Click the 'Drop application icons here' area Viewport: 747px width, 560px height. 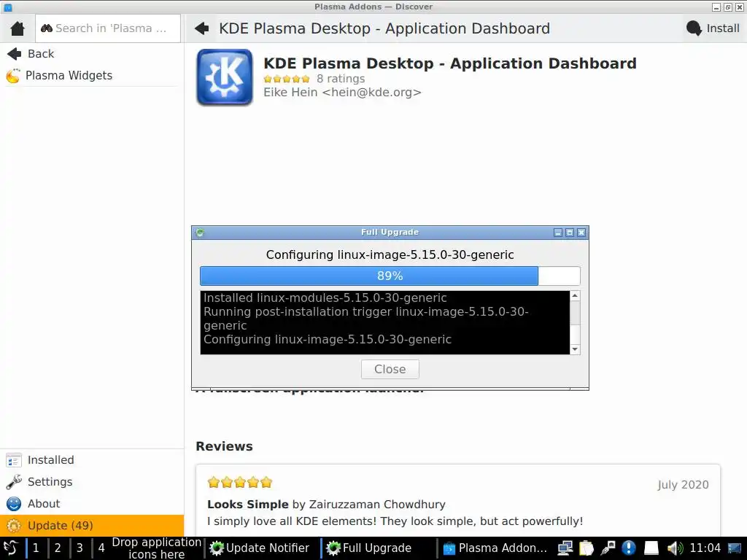point(156,548)
